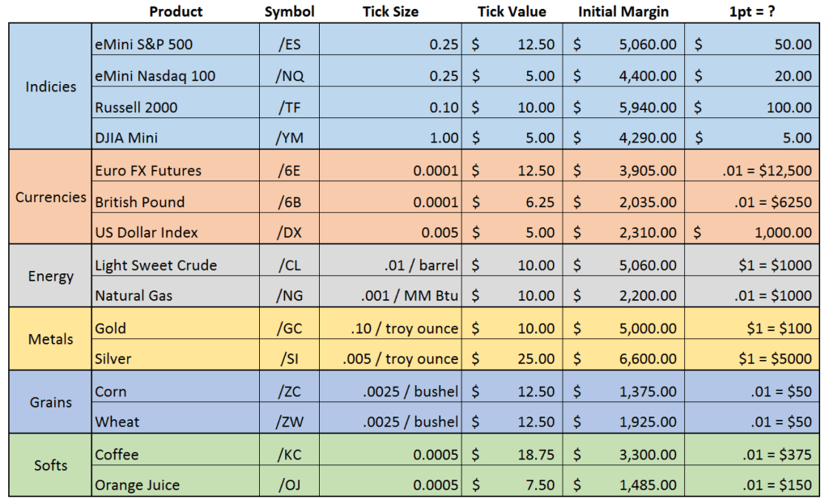Select Silver's initial margin 6,600.00 cell
Image resolution: width=829 pixels, height=504 pixels.
click(x=626, y=358)
